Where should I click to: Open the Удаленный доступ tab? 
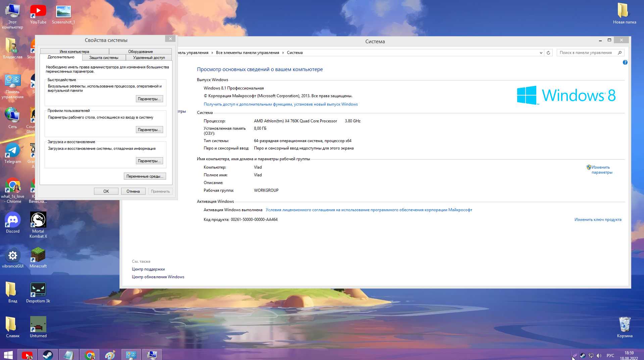click(149, 58)
